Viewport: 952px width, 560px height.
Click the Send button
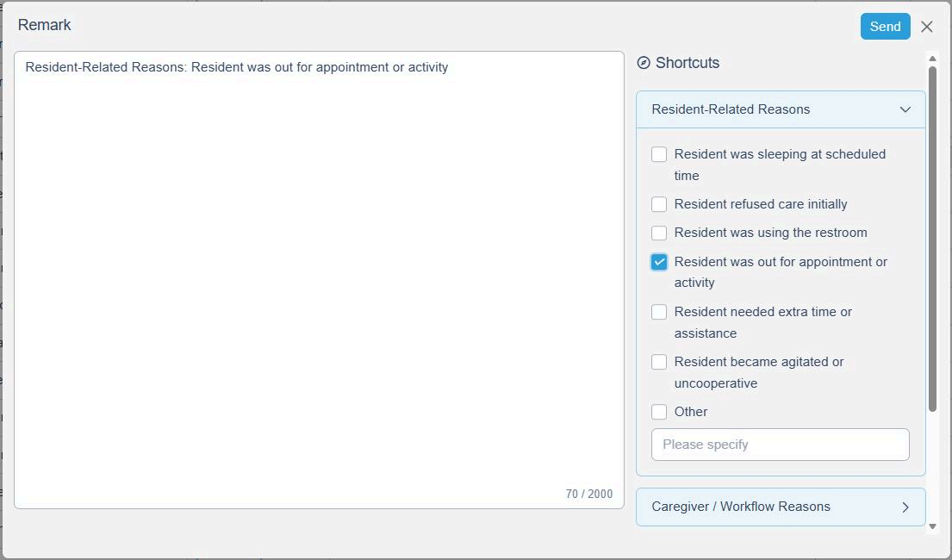click(885, 27)
